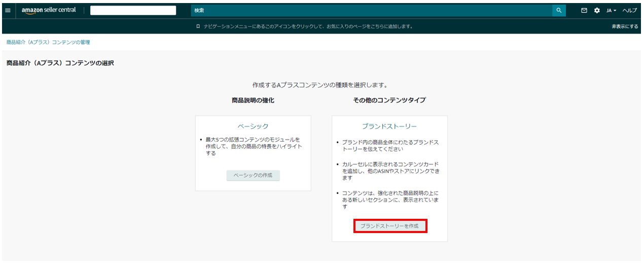Click the bookmark icon in favorites bar
This screenshot has width=644, height=264.
click(x=198, y=26)
